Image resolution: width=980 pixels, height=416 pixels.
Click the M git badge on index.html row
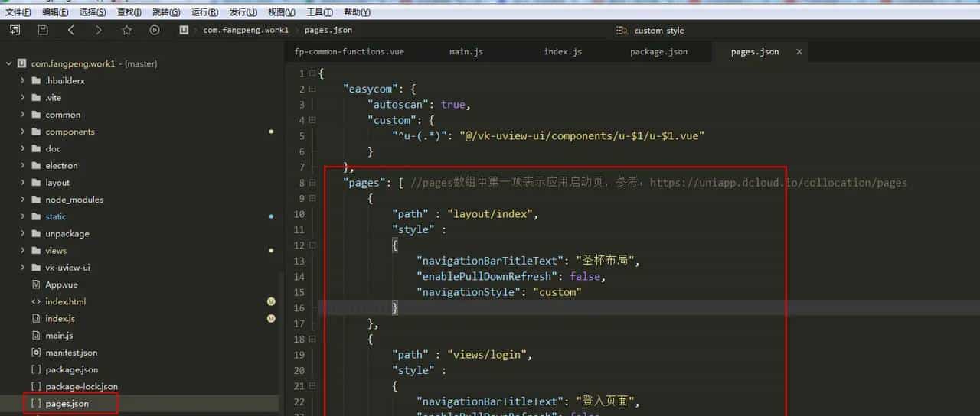click(271, 301)
